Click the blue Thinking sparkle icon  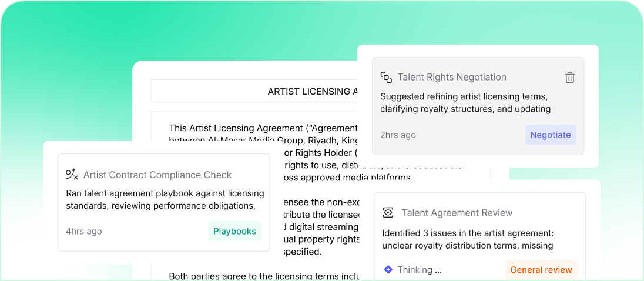(x=388, y=270)
